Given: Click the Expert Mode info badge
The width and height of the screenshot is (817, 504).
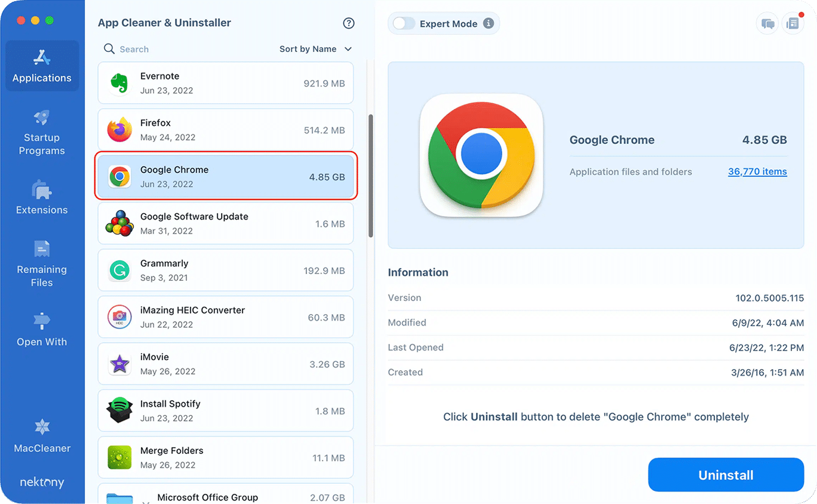Looking at the screenshot, I should point(489,23).
